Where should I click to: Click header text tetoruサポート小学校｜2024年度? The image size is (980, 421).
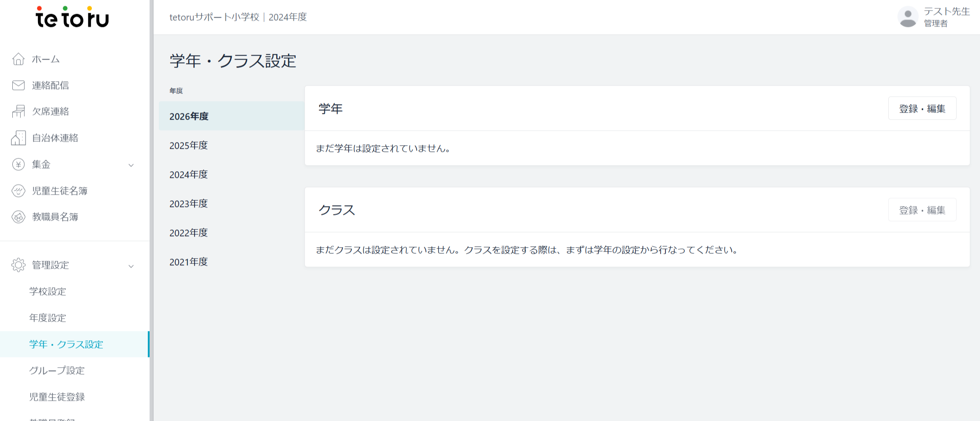pos(238,17)
